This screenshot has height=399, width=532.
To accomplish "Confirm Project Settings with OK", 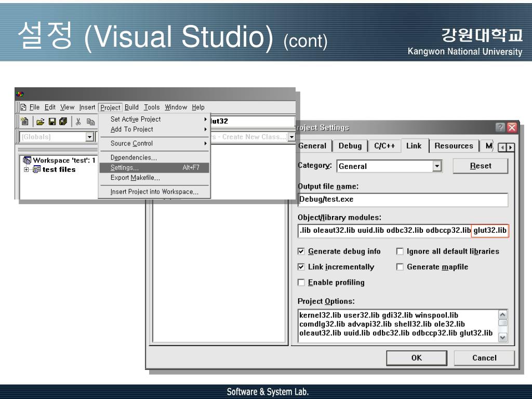I will pos(417,358).
